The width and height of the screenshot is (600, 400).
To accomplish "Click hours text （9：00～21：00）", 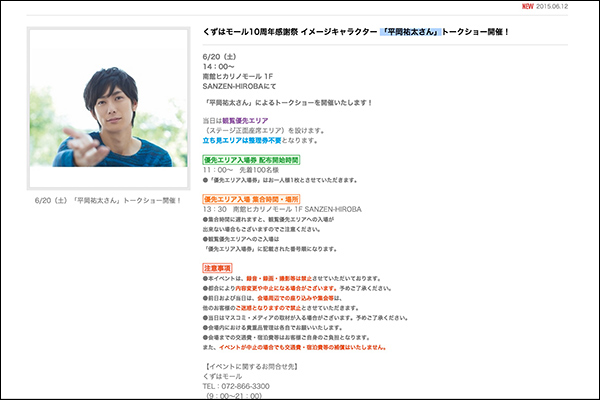I will click(234, 396).
